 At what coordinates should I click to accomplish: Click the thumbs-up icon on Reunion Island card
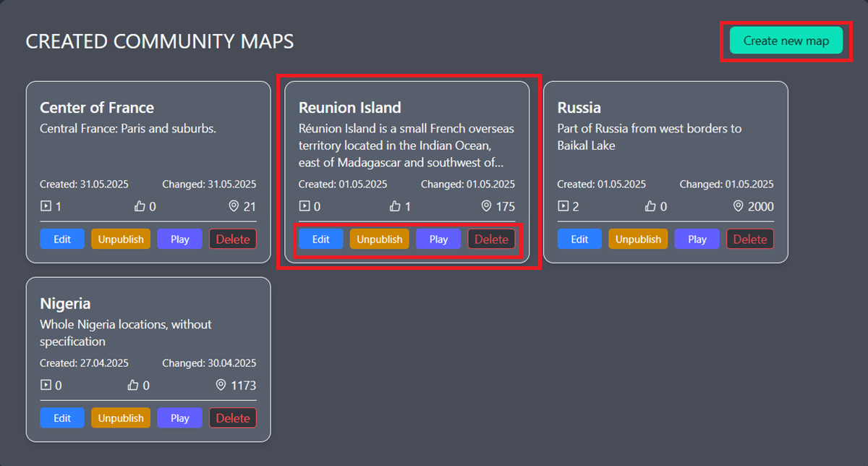(x=395, y=206)
